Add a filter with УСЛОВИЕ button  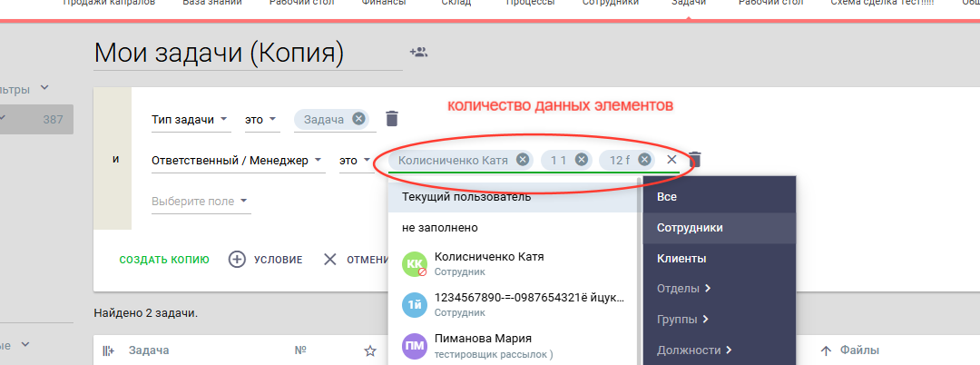pos(265,260)
